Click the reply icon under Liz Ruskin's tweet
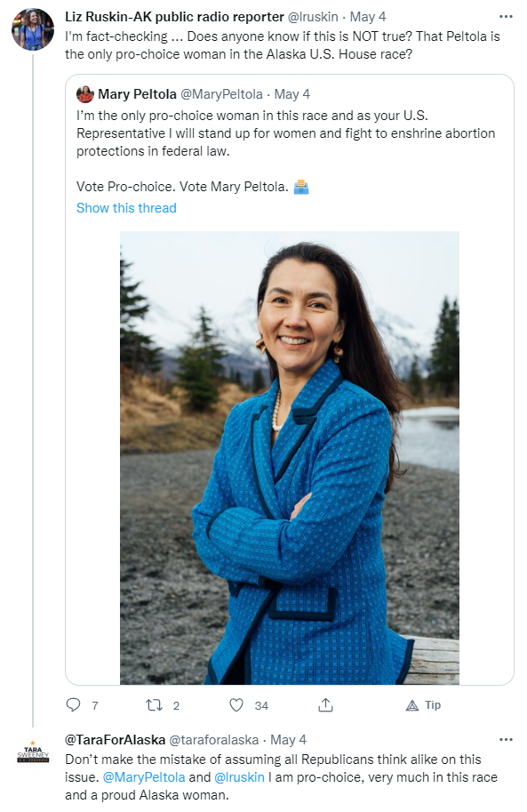Image resolution: width=527 pixels, height=812 pixels. click(74, 704)
